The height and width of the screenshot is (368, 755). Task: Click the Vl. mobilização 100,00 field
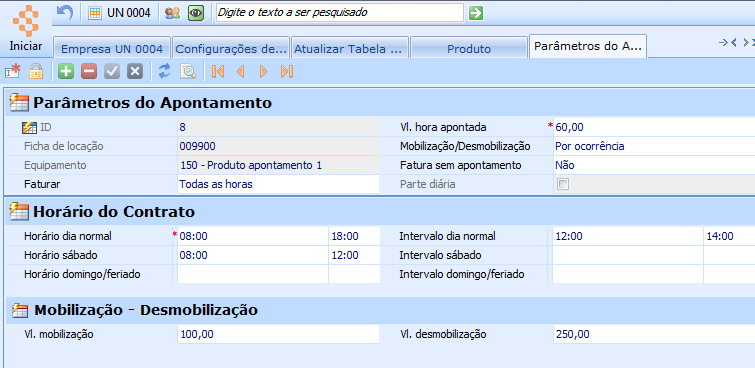(278, 334)
